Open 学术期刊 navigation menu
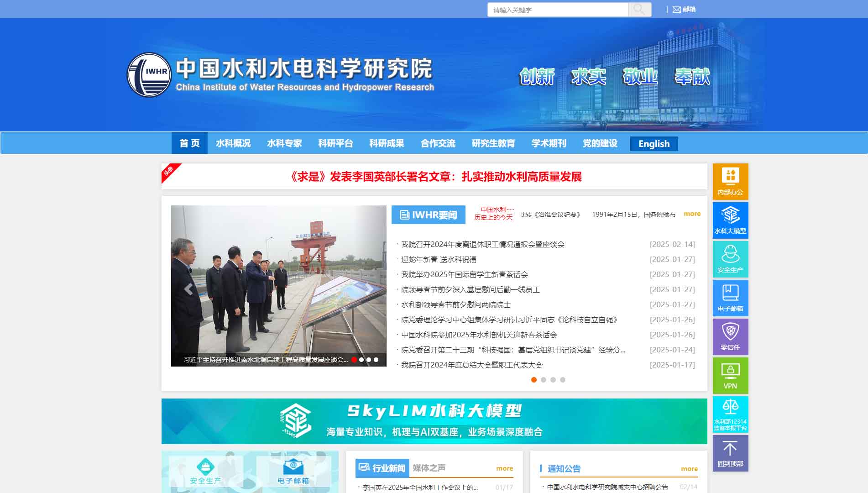 pyautogui.click(x=549, y=143)
